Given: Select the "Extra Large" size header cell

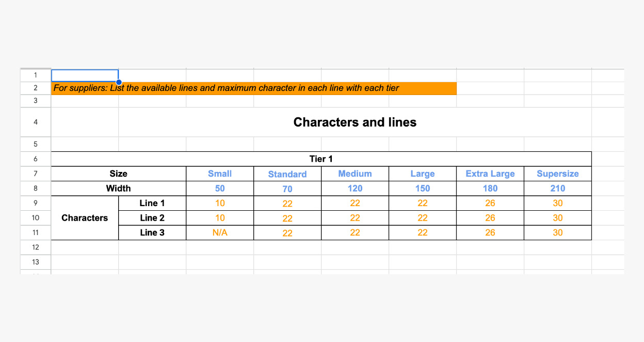Looking at the screenshot, I should [490, 174].
